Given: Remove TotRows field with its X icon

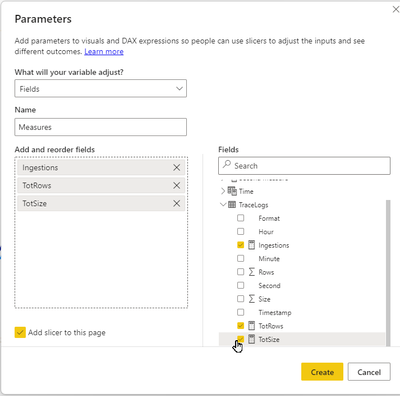Looking at the screenshot, I should click(177, 186).
